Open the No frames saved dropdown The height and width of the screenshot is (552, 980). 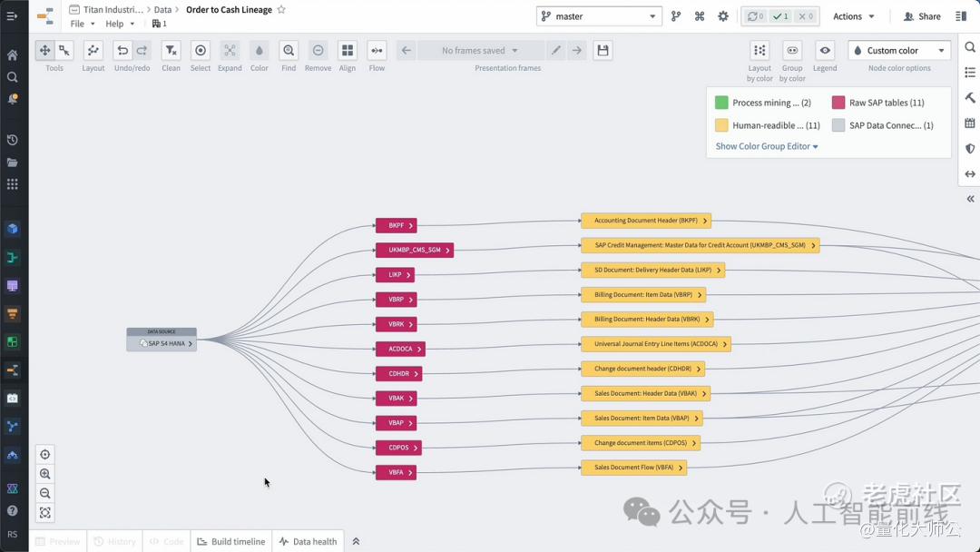pyautogui.click(x=480, y=51)
